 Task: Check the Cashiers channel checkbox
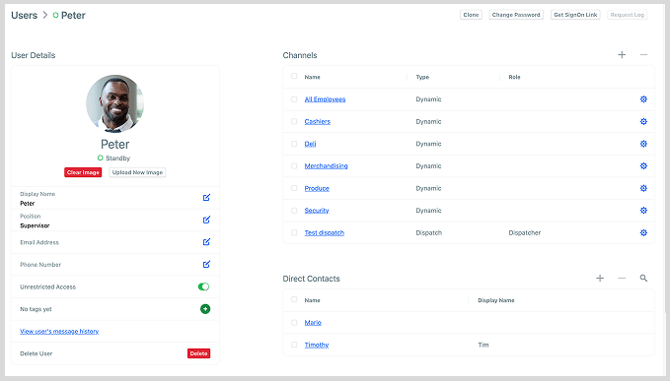click(x=294, y=121)
